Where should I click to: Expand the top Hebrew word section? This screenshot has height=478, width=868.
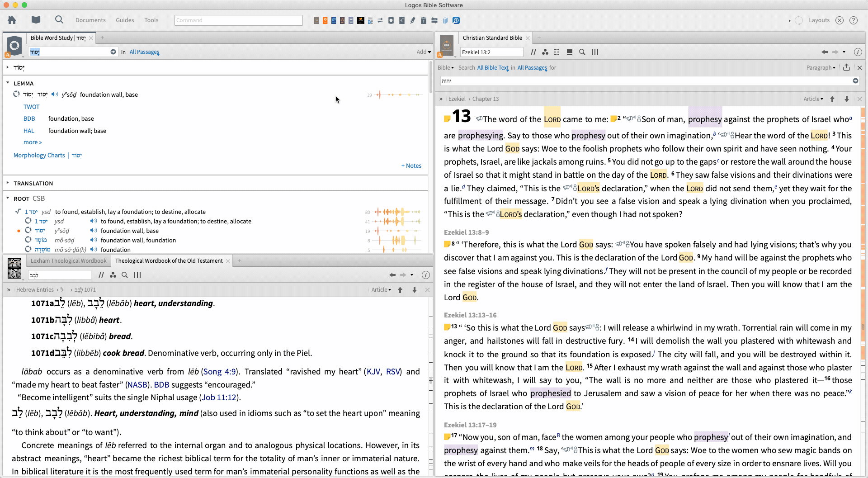[x=8, y=67]
